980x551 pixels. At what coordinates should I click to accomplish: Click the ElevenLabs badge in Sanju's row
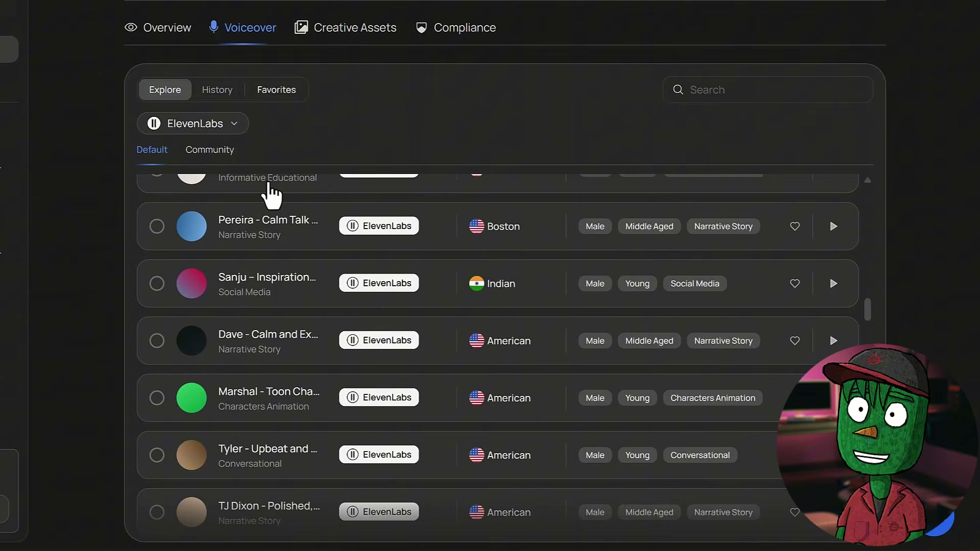[379, 283]
